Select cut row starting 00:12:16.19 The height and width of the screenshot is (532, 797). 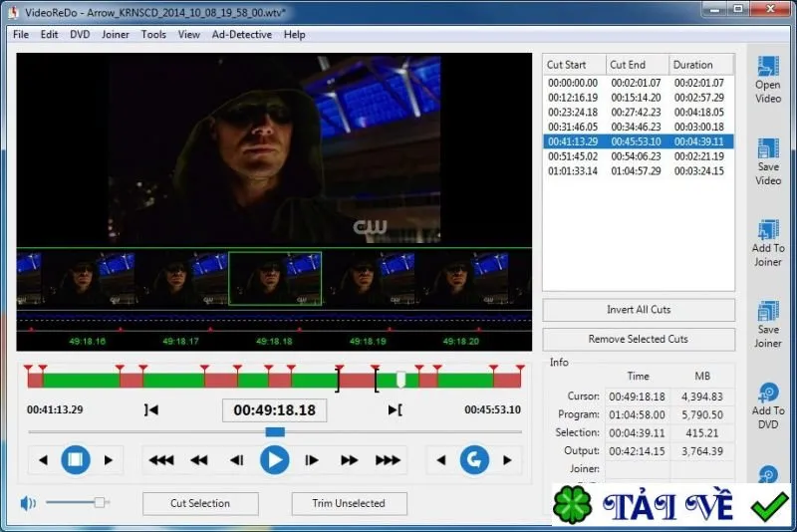638,97
